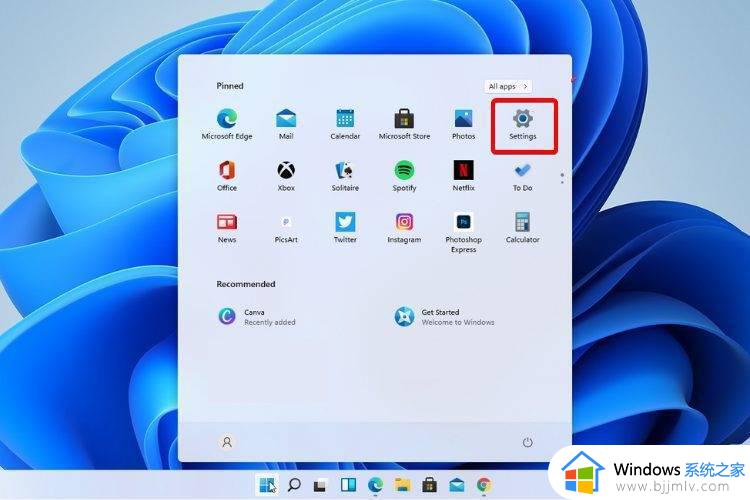Go to next pinned apps page dot
This screenshot has height=500, width=750.
point(562,182)
